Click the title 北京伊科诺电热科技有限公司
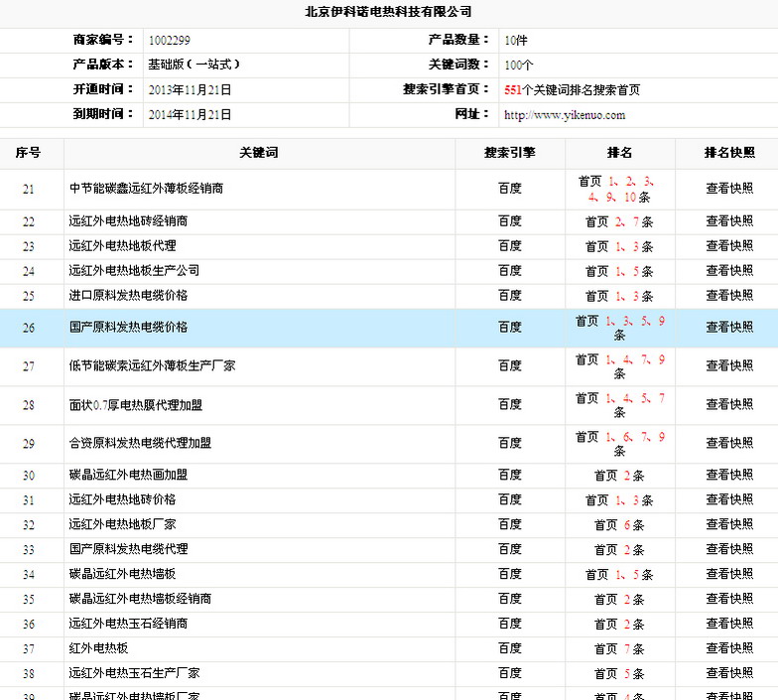Image resolution: width=778 pixels, height=700 pixels. point(389,12)
